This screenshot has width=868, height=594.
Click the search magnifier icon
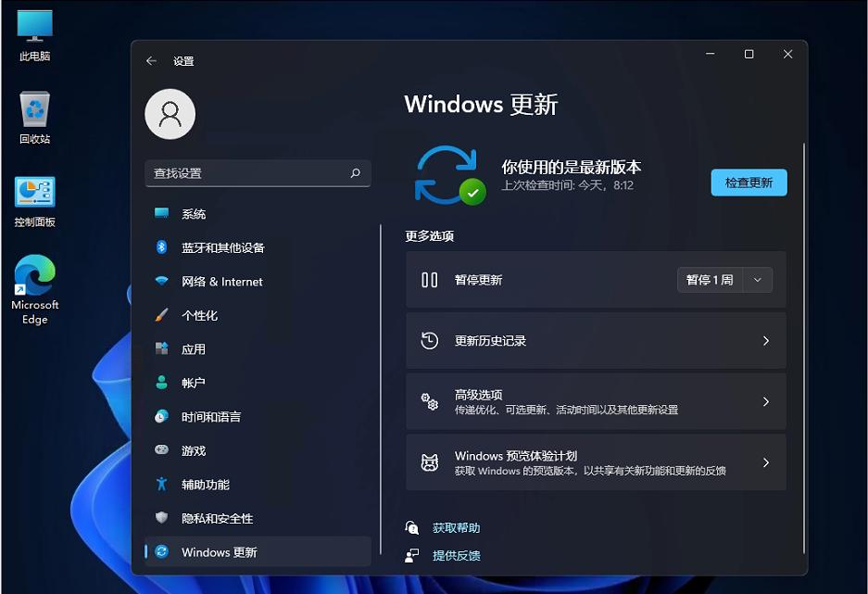tap(356, 173)
